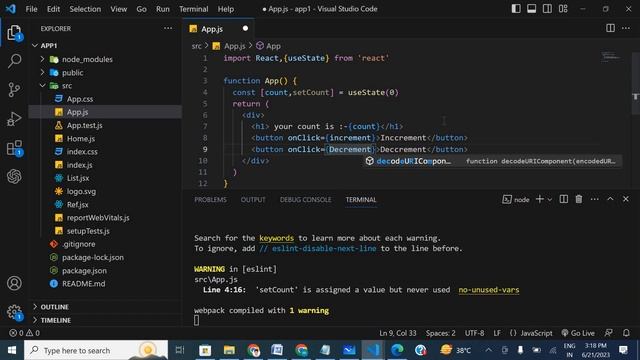Start Go Live server
The image size is (640, 360).
coord(578,333)
